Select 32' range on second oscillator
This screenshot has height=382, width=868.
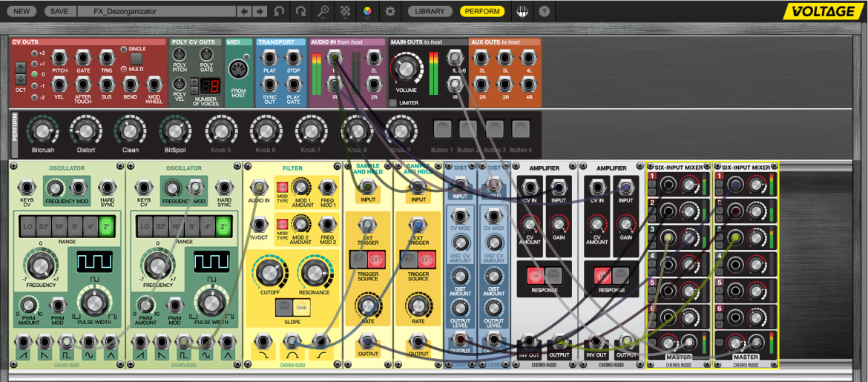coord(160,226)
